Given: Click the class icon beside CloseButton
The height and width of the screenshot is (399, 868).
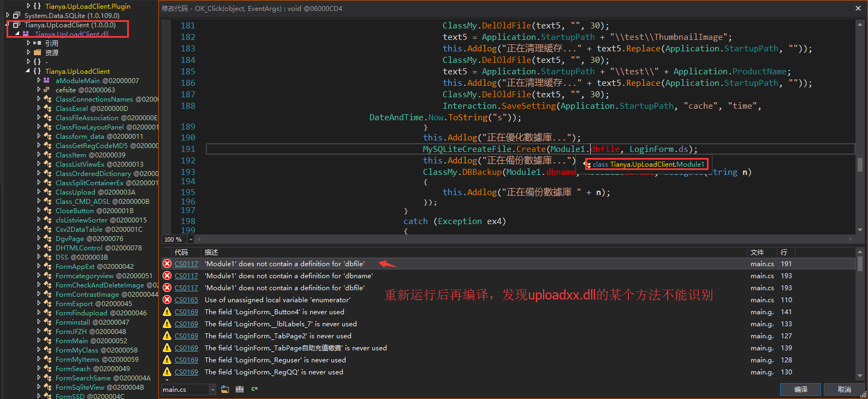Looking at the screenshot, I should tap(47, 210).
